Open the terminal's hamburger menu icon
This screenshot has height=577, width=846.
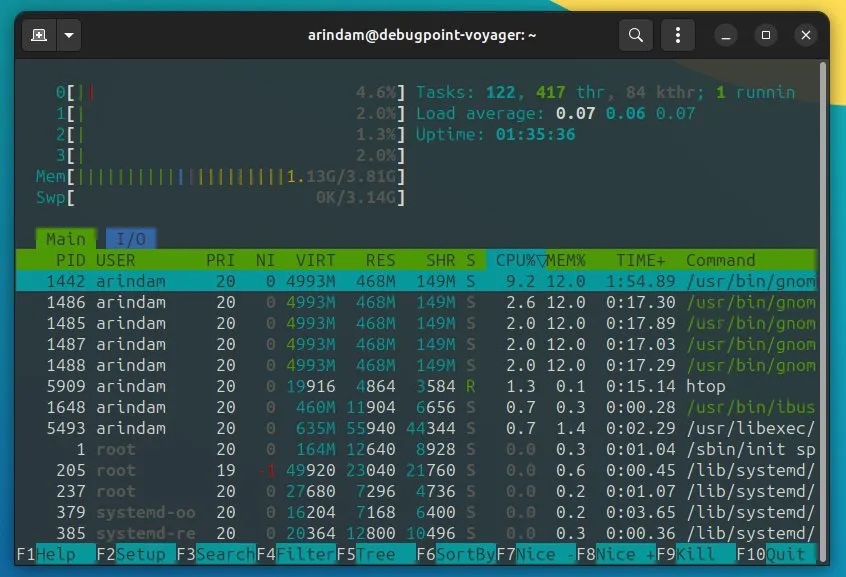pos(678,35)
